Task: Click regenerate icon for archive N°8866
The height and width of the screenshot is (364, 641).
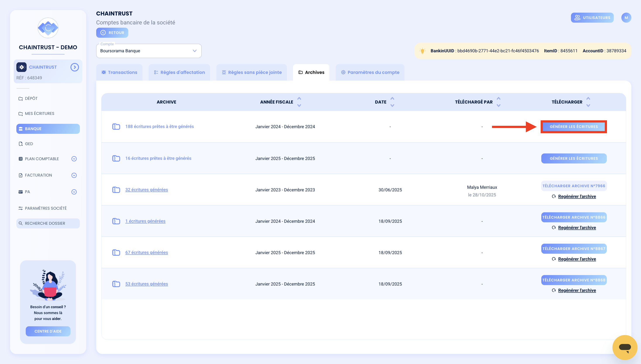Action: (x=554, y=228)
